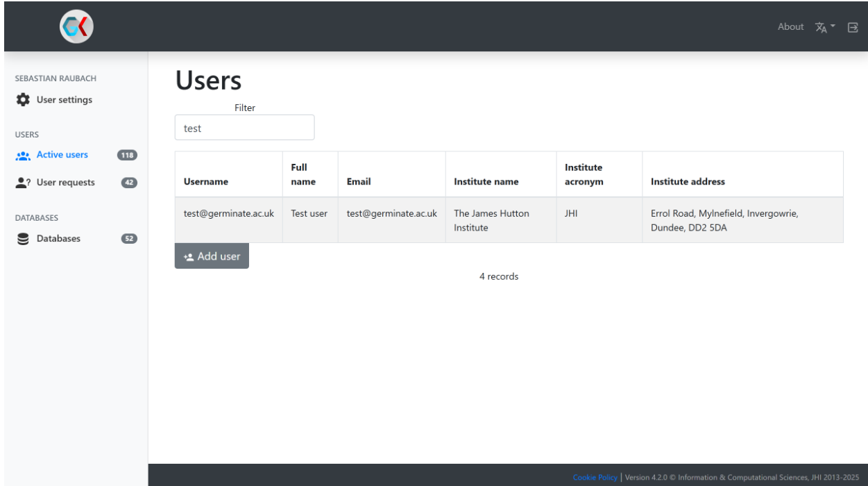Click the Filter text input field
868x486 pixels.
[x=244, y=128]
